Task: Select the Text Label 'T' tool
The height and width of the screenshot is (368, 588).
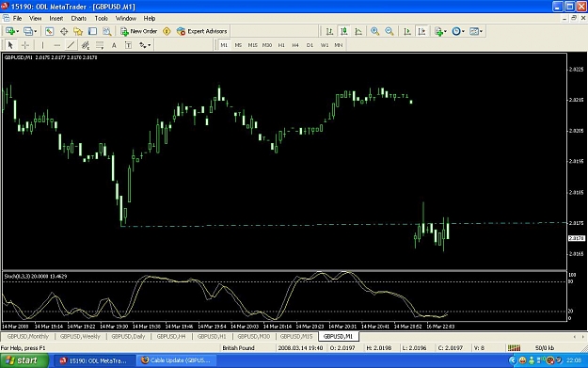Action: [128, 45]
